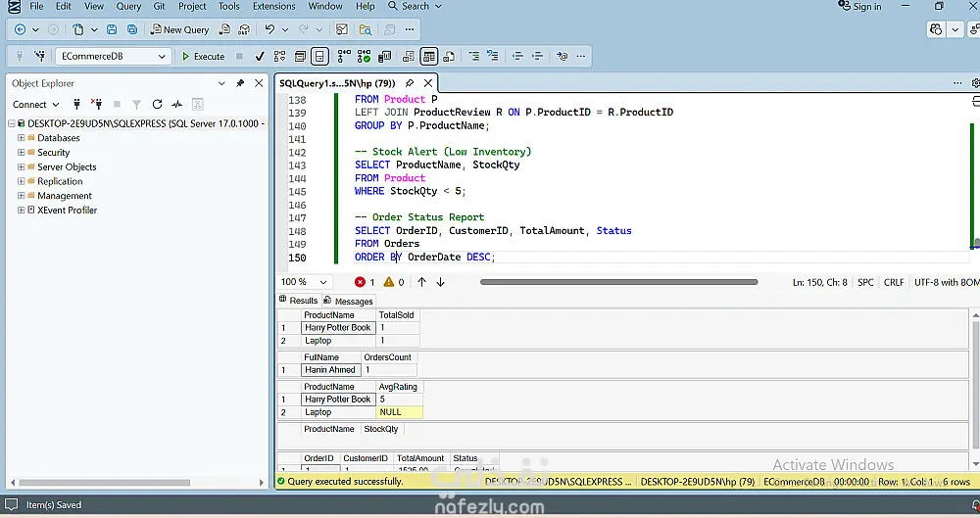Toggle IntelliSense enabled button

tap(319, 56)
